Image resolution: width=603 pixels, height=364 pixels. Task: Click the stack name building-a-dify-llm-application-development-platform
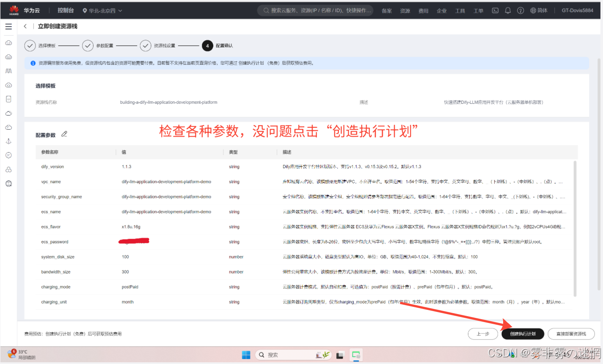click(168, 102)
